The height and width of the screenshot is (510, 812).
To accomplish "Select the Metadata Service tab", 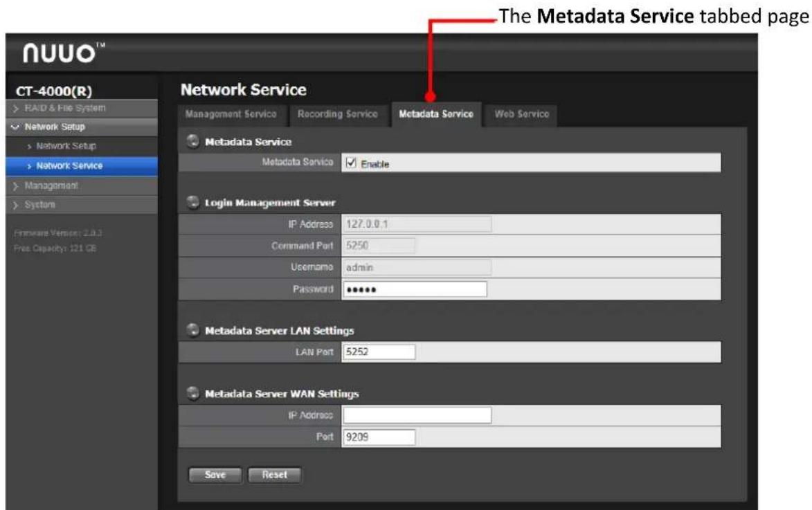I will coord(436,114).
